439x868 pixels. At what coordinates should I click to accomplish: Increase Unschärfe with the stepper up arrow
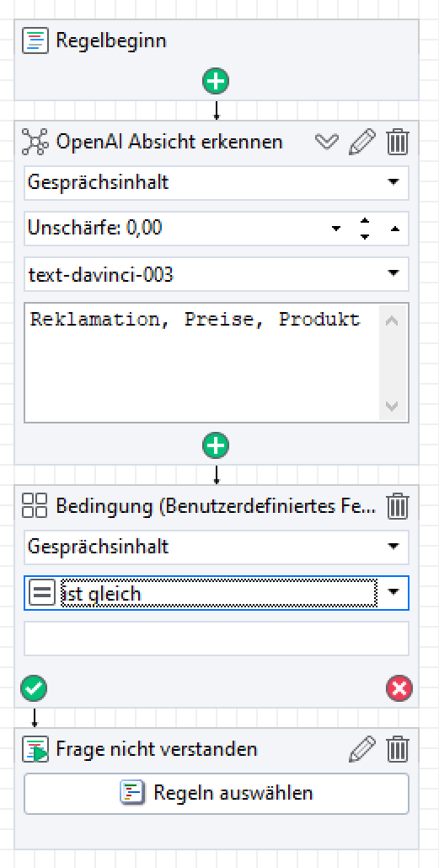point(364,221)
